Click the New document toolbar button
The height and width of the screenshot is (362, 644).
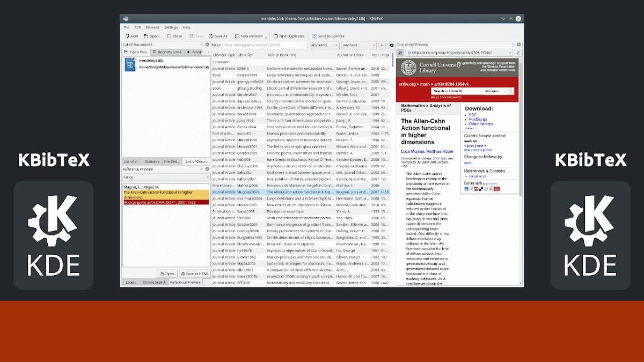[x=130, y=36]
